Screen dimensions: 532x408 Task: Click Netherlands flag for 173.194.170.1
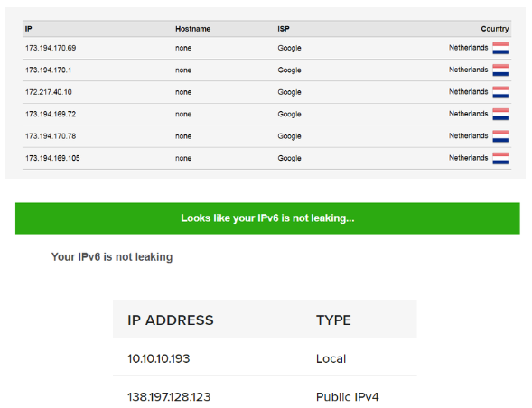coord(500,70)
